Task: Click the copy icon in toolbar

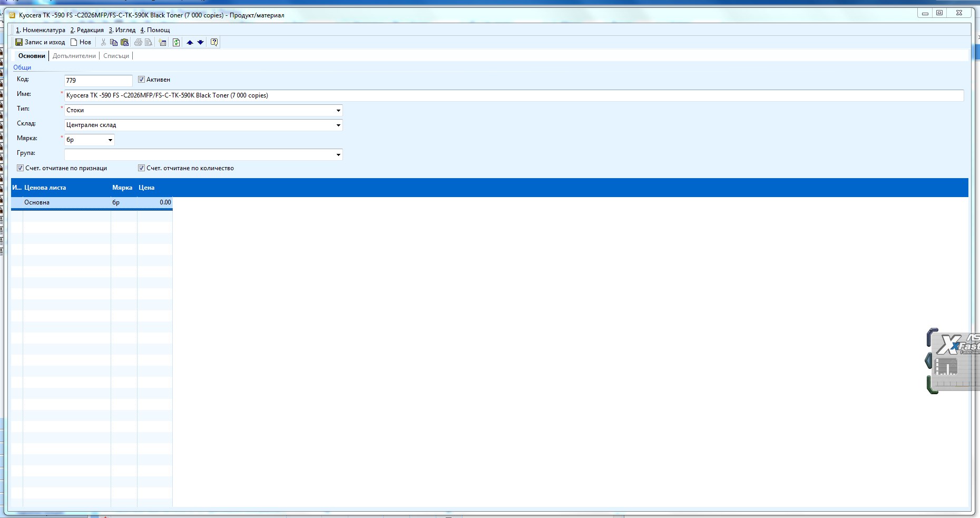Action: 114,42
